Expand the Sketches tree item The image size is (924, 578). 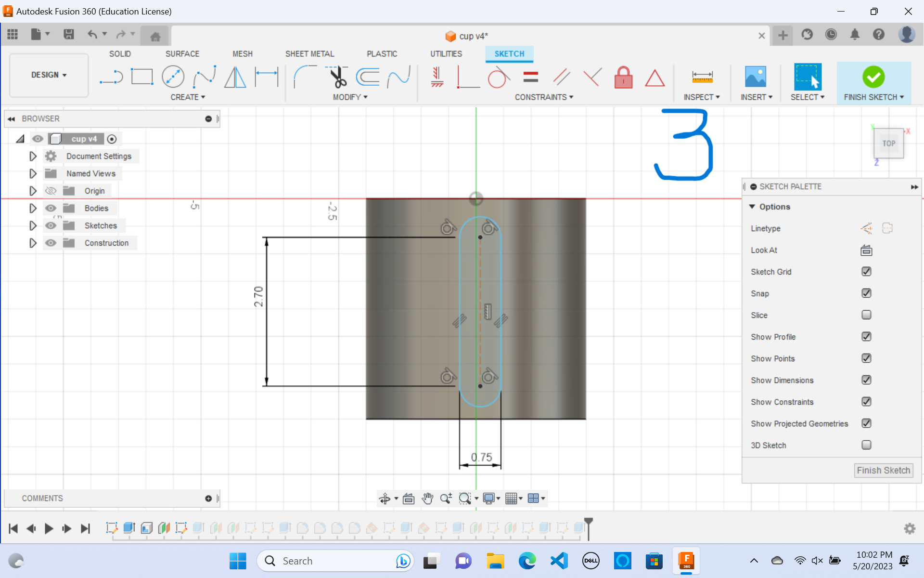[x=33, y=225]
